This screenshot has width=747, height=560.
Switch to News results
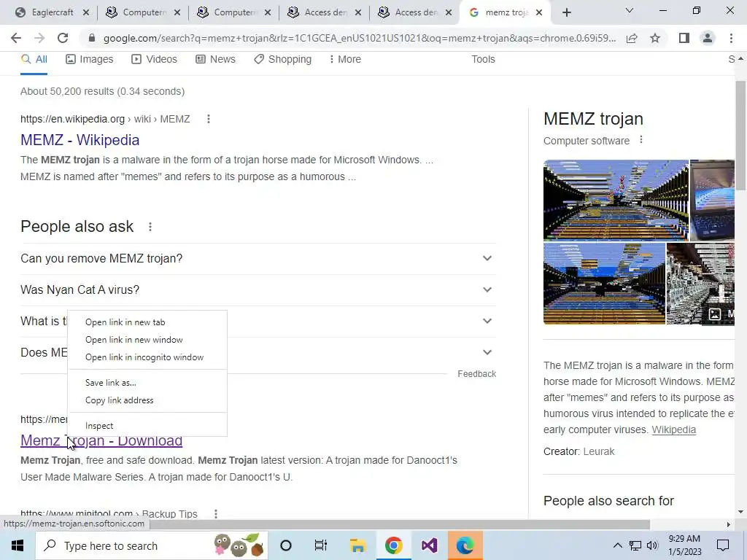216,60
